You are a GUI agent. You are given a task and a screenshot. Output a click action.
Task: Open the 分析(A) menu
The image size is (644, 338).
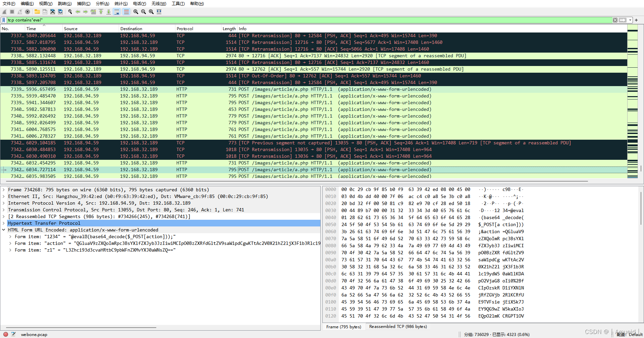[x=103, y=4]
